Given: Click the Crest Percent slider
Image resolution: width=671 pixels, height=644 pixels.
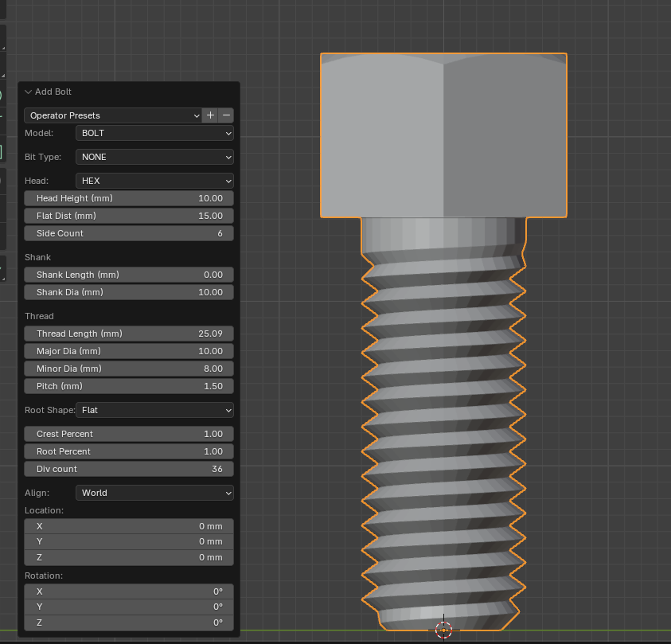Looking at the screenshot, I should [x=129, y=434].
